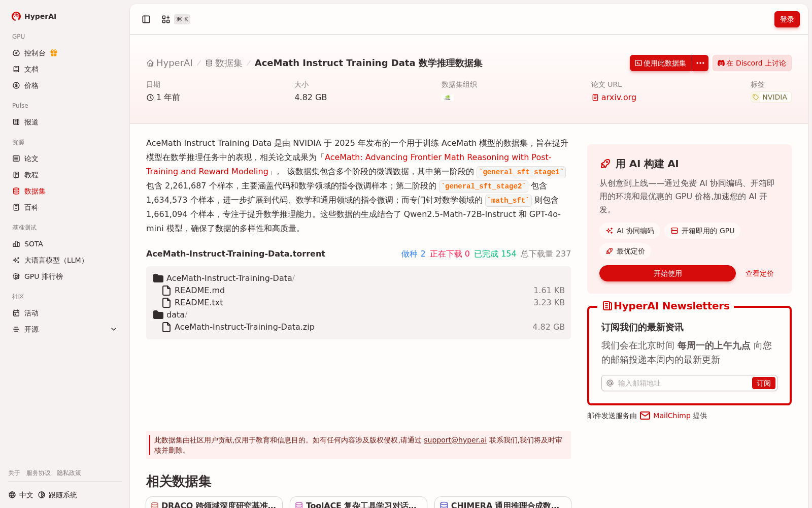
Task: Open the three-dots more options menu
Action: tap(700, 63)
